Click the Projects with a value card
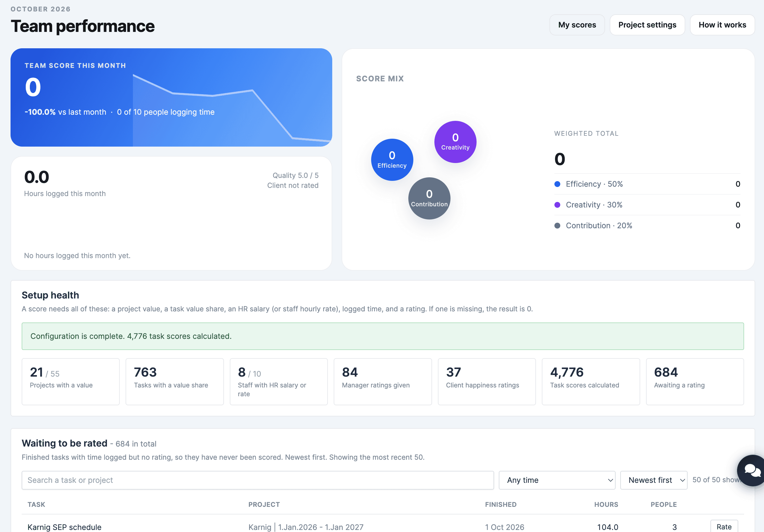This screenshot has height=532, width=764. tap(71, 382)
